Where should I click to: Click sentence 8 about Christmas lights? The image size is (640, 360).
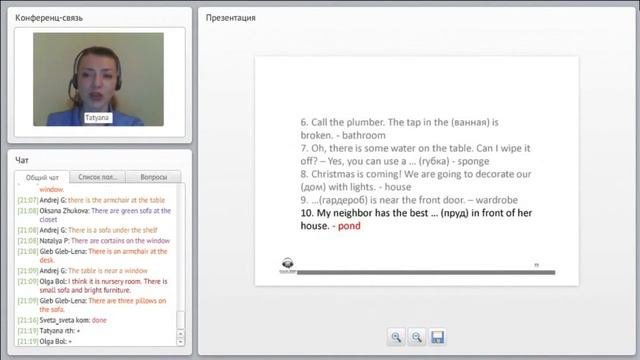(x=416, y=180)
